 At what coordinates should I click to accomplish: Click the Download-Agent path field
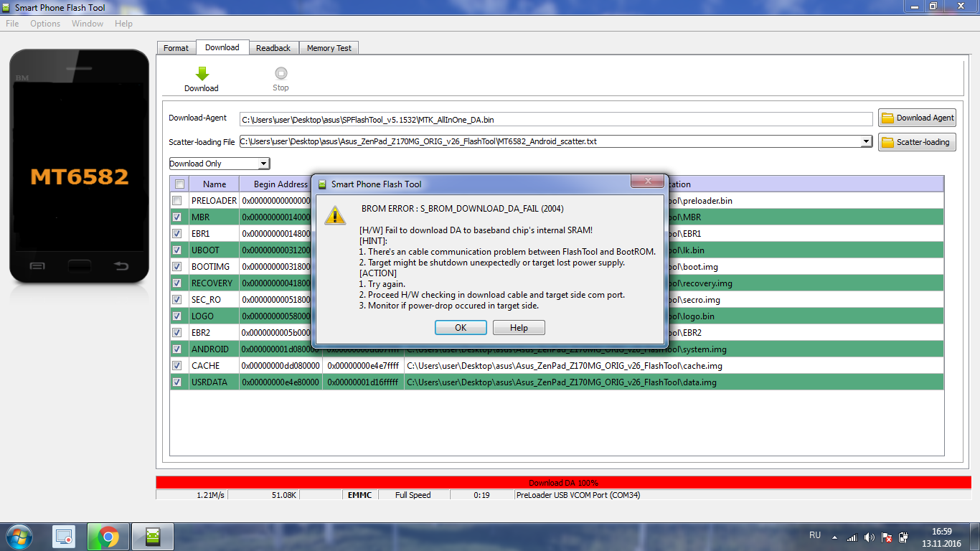click(556, 119)
